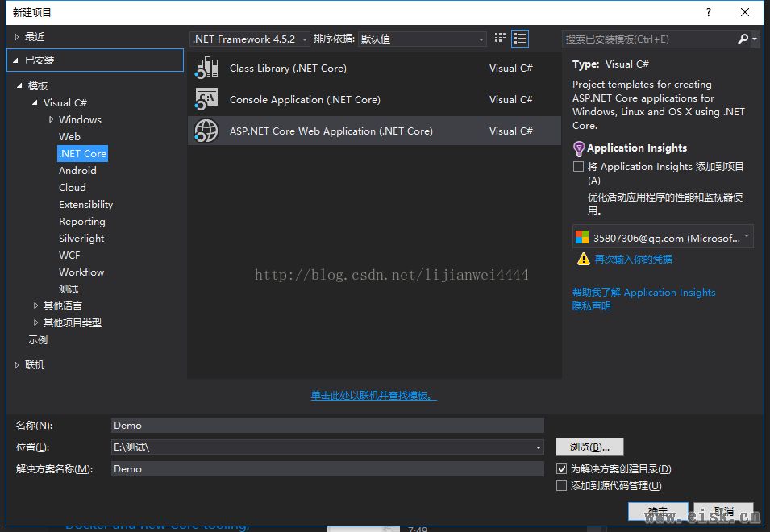The image size is (770, 532).
Task: Select the Extensibility category
Action: tap(86, 204)
